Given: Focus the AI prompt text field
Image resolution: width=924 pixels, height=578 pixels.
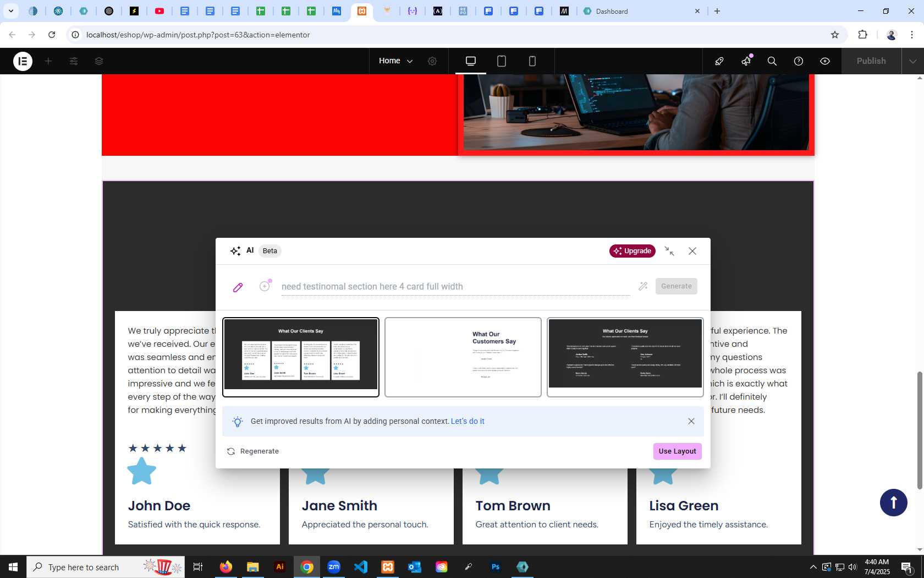Looking at the screenshot, I should (455, 286).
